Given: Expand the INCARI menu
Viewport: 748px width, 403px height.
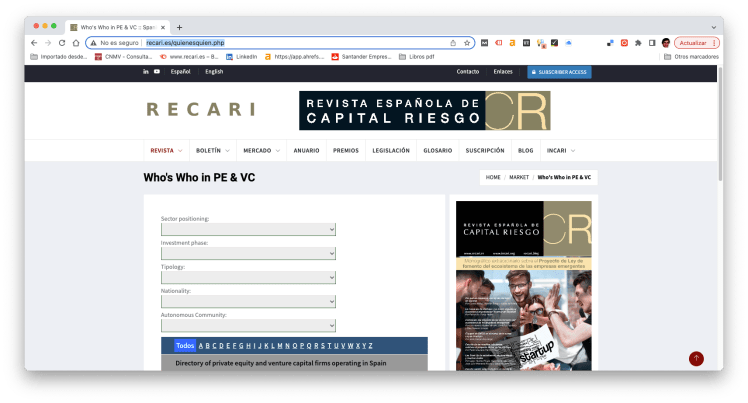Looking at the screenshot, I should pyautogui.click(x=561, y=151).
